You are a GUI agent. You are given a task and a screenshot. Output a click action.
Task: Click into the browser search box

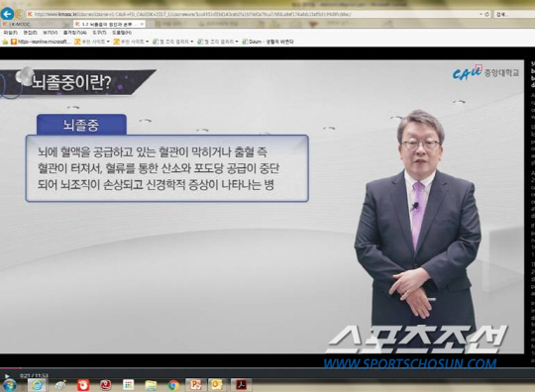tap(515, 14)
